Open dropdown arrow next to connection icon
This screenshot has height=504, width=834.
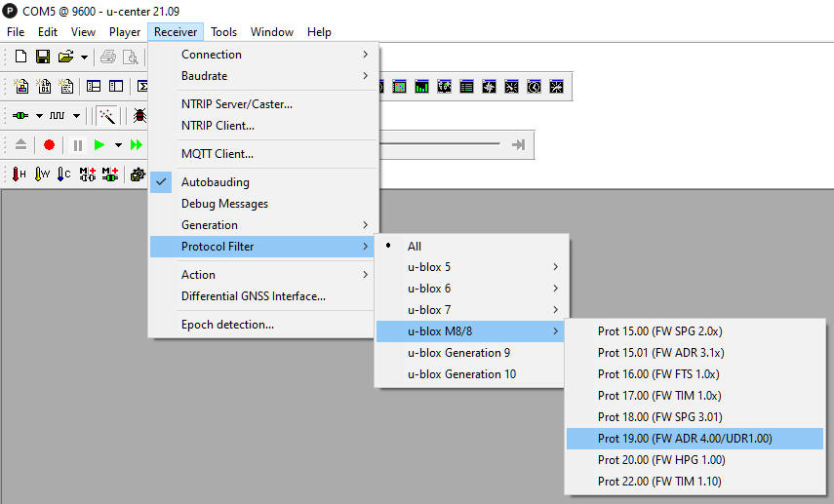pos(39,116)
